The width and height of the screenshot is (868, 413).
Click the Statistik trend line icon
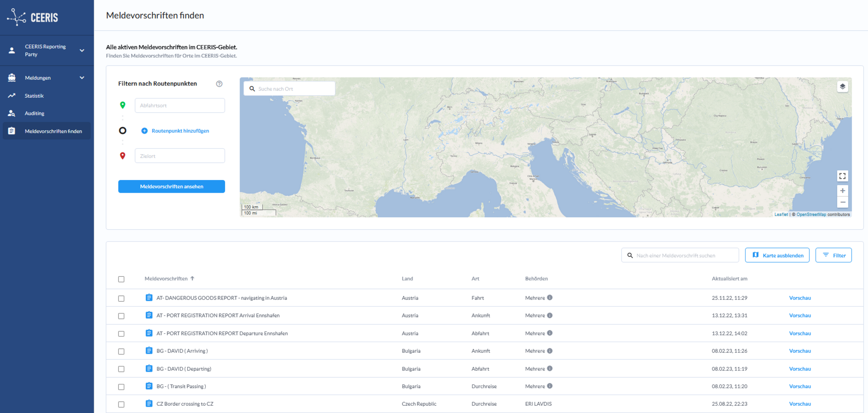(12, 95)
